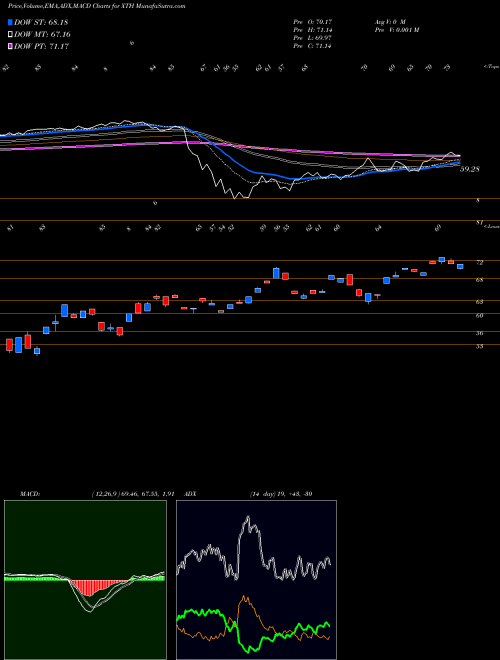Image resolution: width=500 pixels, height=660 pixels.
Task: Click the 'Avg V: 0 M' volume text
Action: tap(389, 22)
